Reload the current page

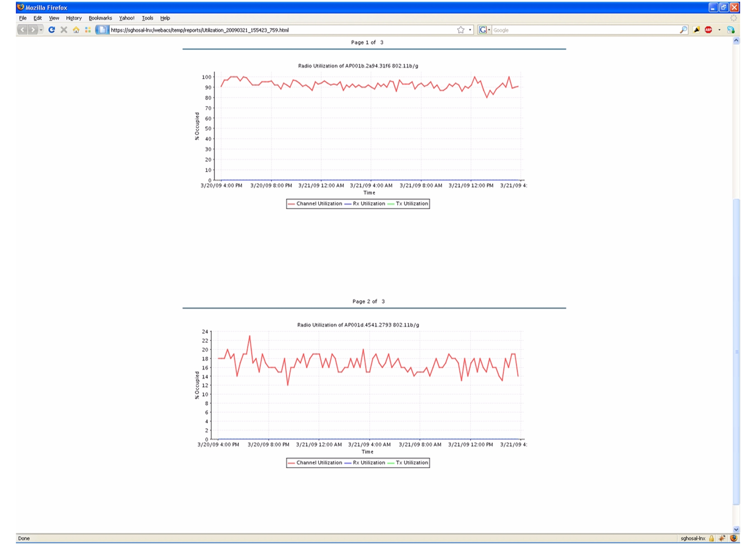coord(51,30)
